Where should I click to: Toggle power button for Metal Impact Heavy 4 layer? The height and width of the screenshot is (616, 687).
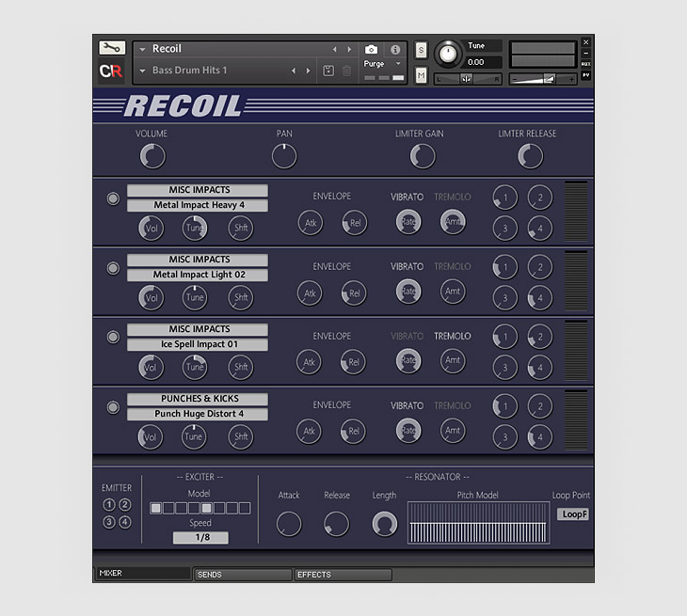(113, 198)
